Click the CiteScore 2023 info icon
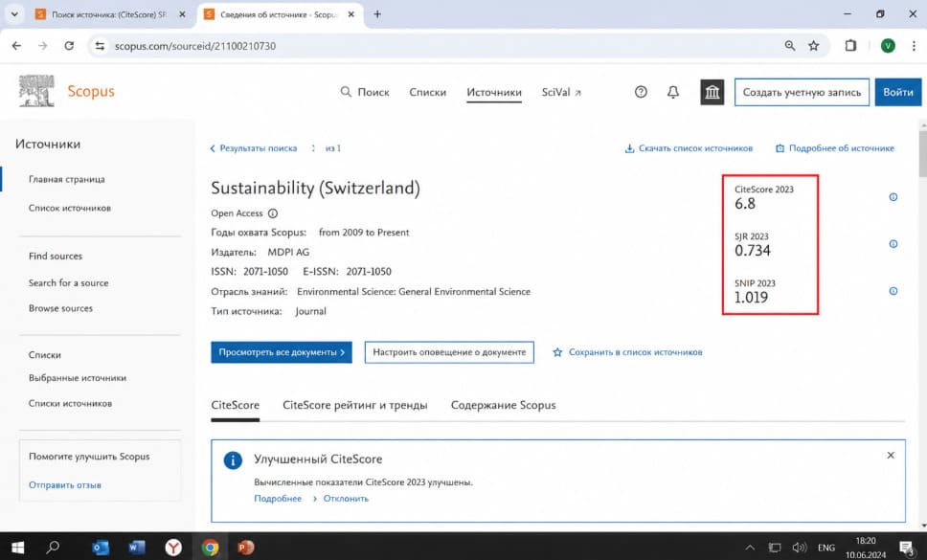Viewport: 927px width, 560px height. point(893,196)
